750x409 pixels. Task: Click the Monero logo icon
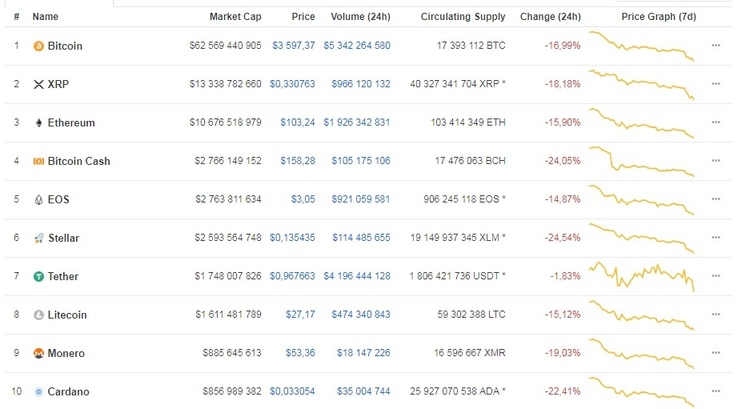(x=39, y=353)
